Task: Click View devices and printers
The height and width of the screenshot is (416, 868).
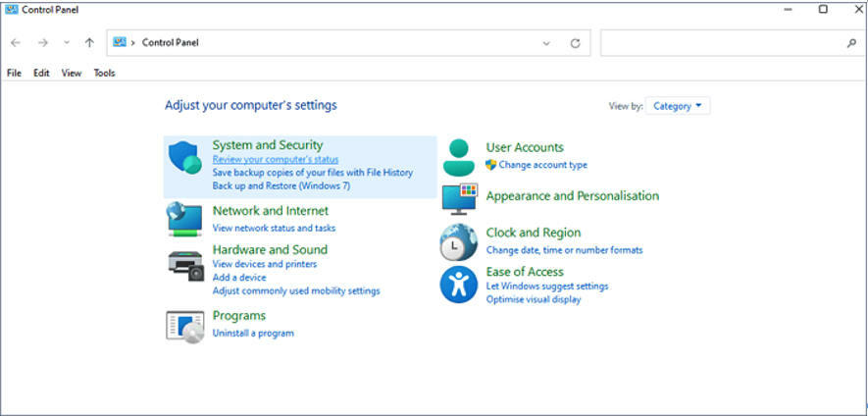Action: click(x=265, y=264)
